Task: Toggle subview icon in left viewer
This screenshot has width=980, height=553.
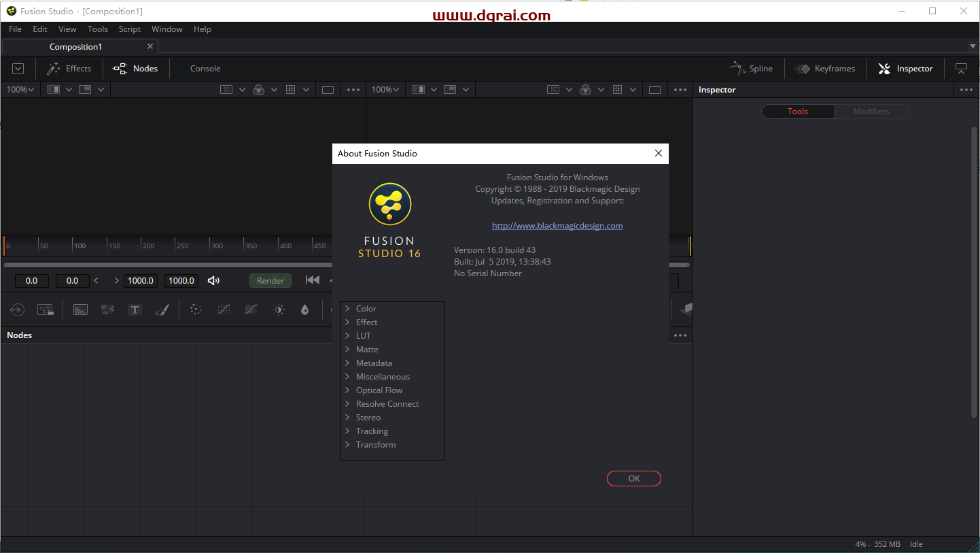Action: click(x=85, y=90)
